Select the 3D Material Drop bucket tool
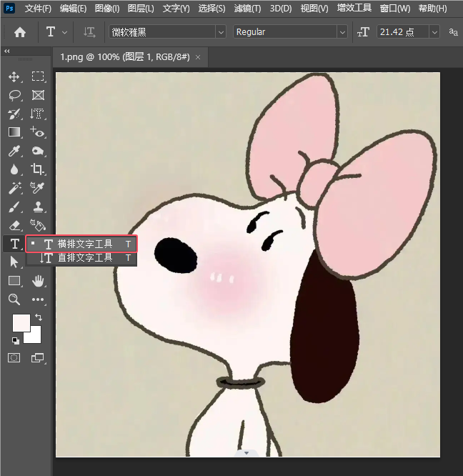The image size is (463, 476). click(38, 225)
